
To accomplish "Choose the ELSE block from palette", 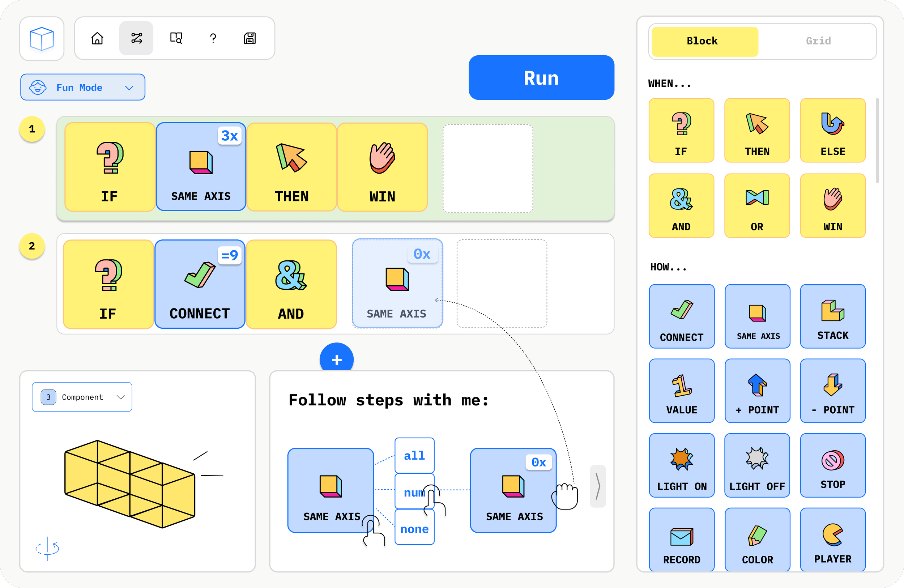I will coord(833,130).
